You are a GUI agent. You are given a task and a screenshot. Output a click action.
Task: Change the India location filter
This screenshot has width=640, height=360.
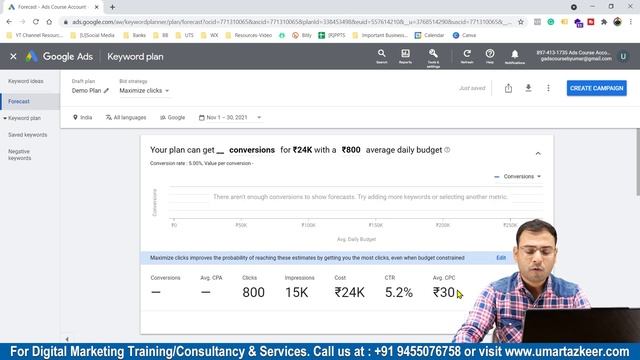[82, 118]
